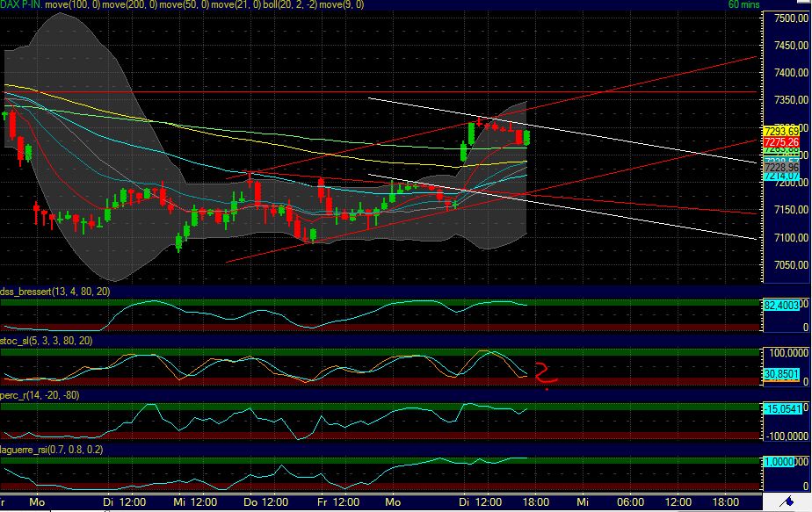Click the yellow 7293,69 price tag
The image size is (812, 512).
pyautogui.click(x=781, y=132)
